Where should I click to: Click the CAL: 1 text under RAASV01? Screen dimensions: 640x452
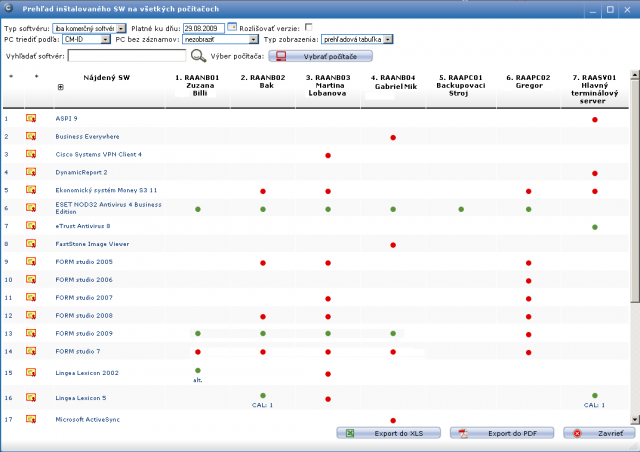point(594,405)
